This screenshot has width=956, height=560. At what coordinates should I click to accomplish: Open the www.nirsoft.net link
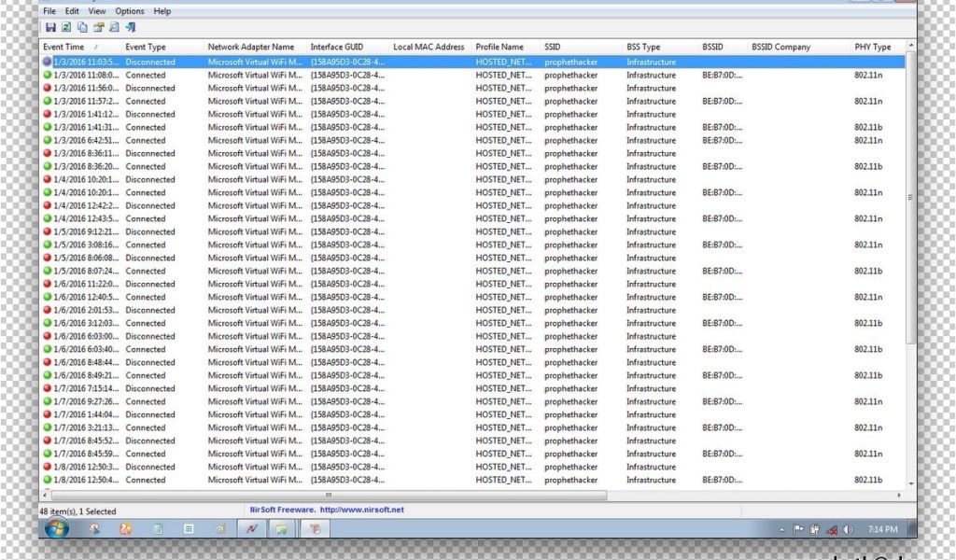pos(362,510)
